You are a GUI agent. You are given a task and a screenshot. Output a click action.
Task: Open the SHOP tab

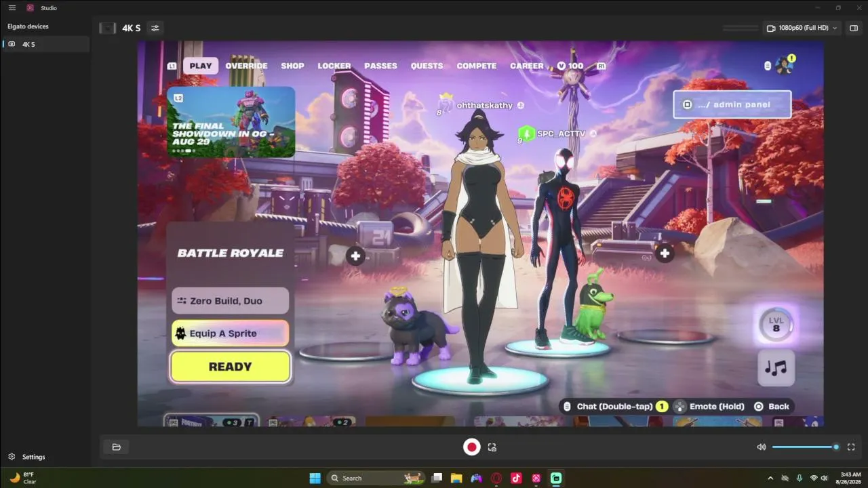293,66
